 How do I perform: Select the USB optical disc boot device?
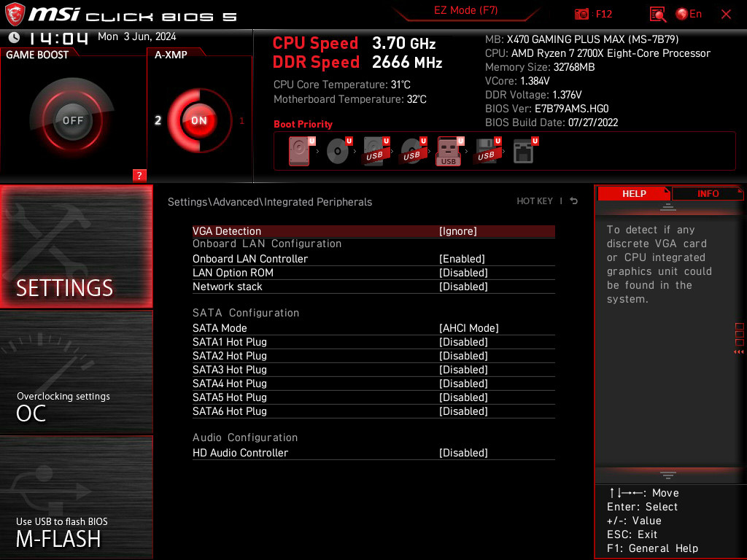[413, 152]
